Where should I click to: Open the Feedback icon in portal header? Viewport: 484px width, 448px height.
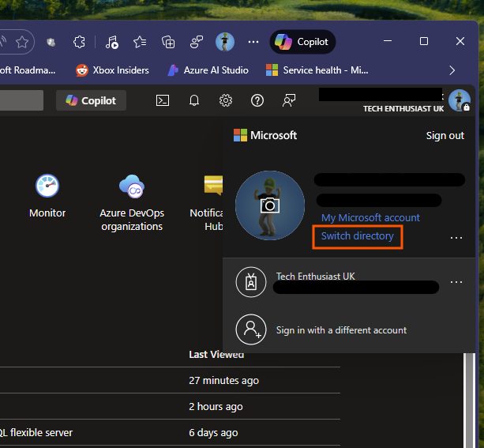289,100
